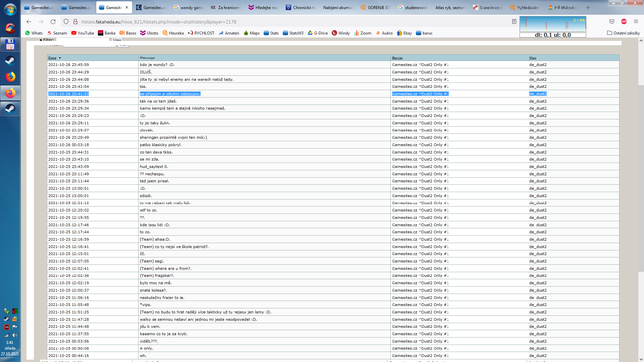Open Steam from the taskbar
644x362 pixels.
click(x=10, y=61)
